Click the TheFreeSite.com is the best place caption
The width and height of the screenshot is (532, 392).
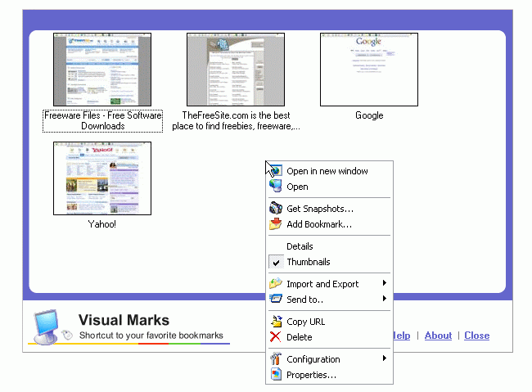[237, 121]
